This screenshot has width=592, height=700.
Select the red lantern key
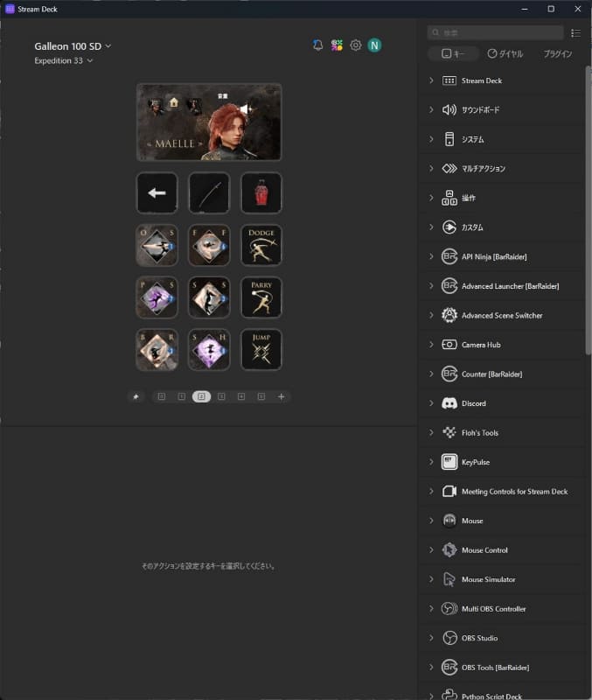click(x=261, y=192)
